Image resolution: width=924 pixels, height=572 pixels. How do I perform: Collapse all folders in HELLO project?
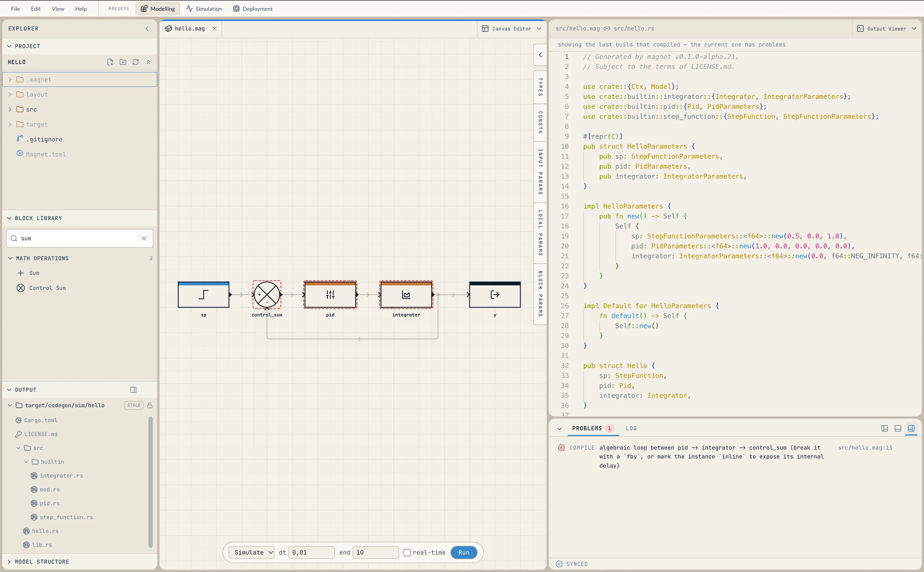click(148, 62)
